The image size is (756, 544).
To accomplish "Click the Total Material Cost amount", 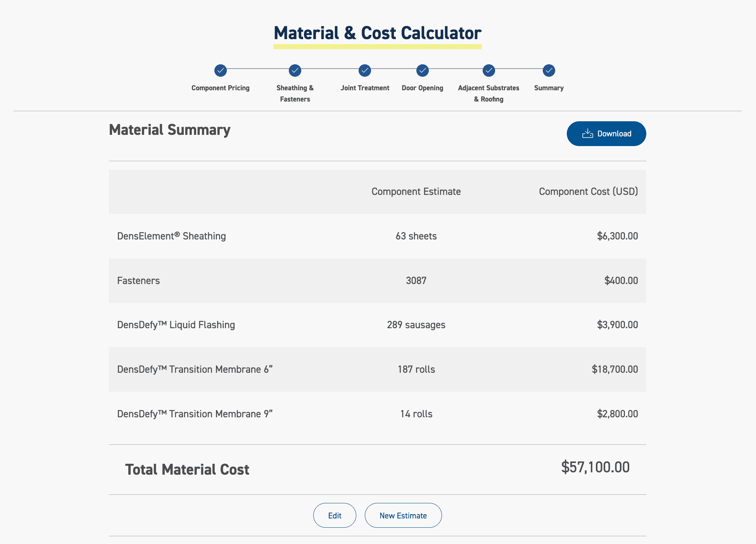I will coord(596,467).
